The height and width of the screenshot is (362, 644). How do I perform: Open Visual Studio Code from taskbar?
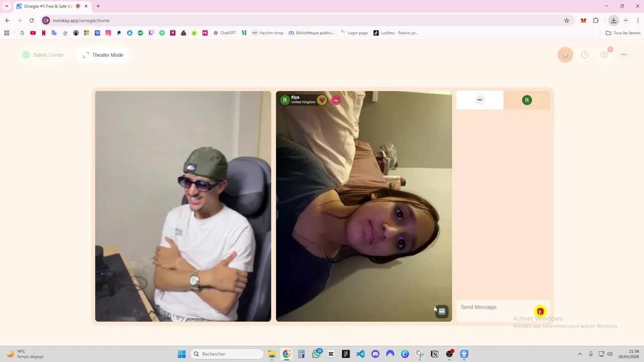point(360,354)
